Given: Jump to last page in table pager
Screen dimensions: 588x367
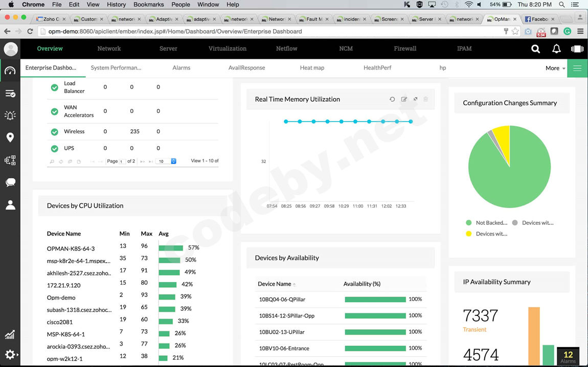Looking at the screenshot, I should pos(151,162).
